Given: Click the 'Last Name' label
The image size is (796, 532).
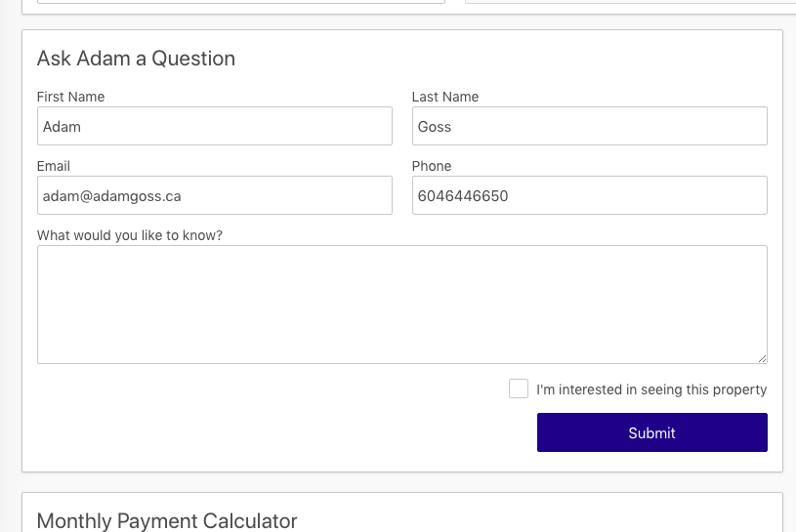Looking at the screenshot, I should tap(445, 97).
